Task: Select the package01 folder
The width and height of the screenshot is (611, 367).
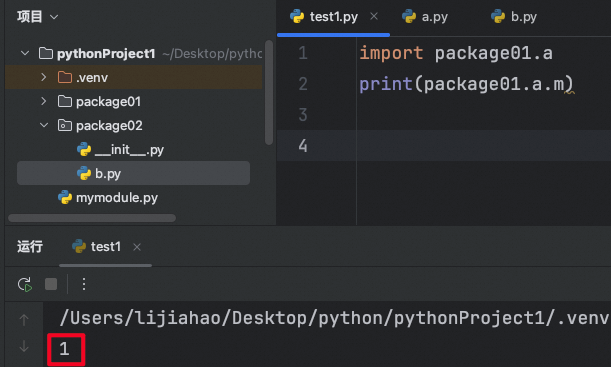Action: [108, 102]
